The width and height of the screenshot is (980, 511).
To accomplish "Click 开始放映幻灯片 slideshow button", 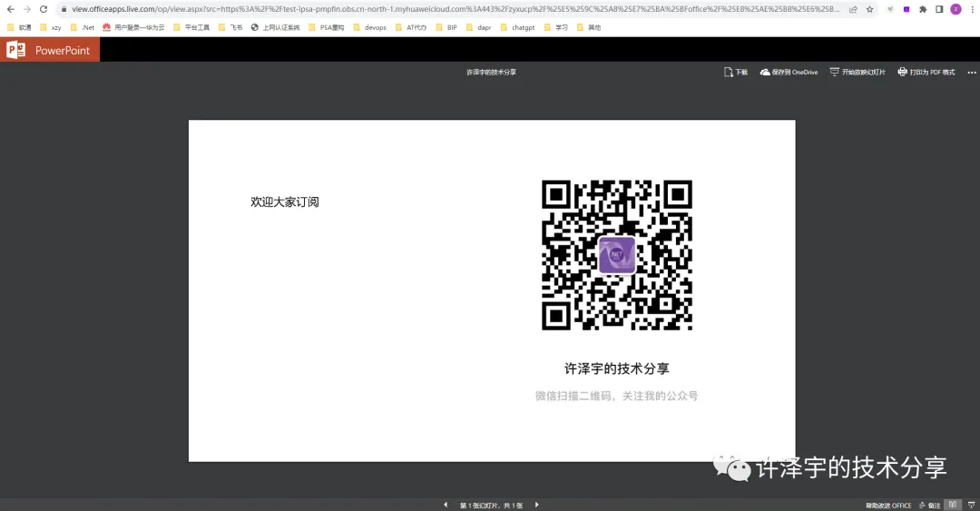I will coord(857,72).
